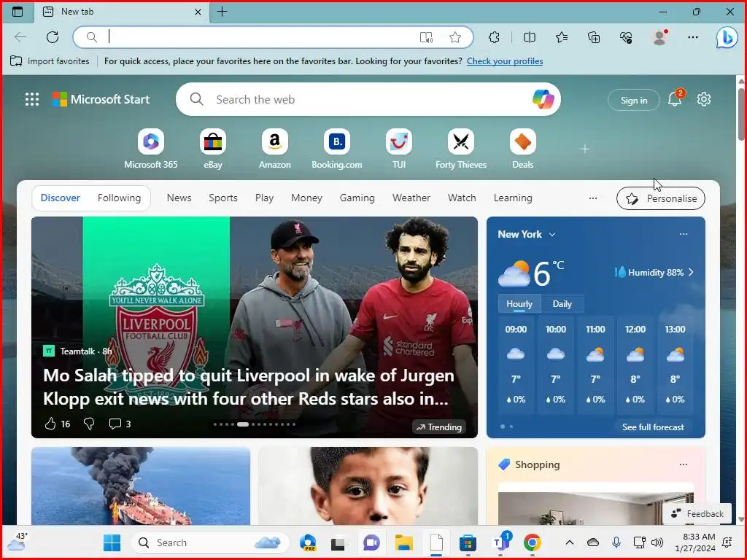
Task: Open comments on Mo Salah article
Action: click(120, 424)
